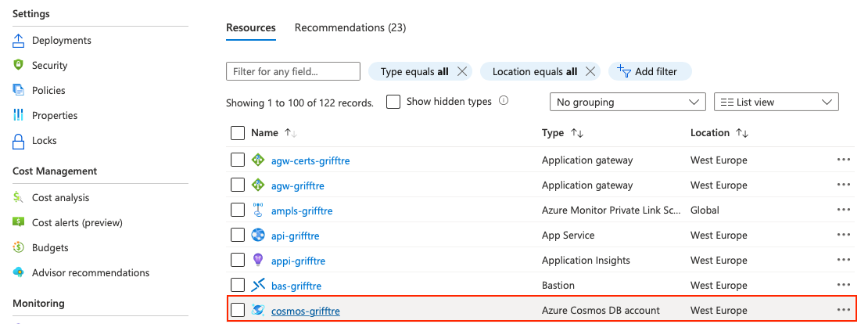Click the Add filter button
This screenshot has height=324, width=868.
pyautogui.click(x=649, y=71)
